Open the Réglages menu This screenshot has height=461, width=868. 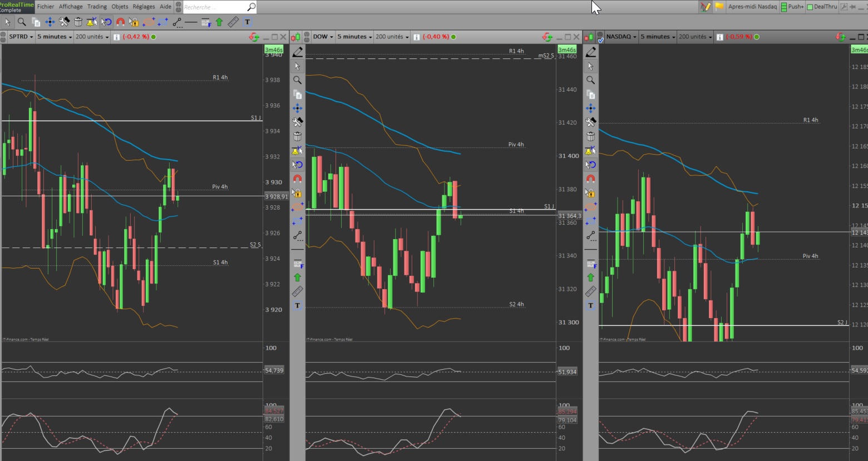144,7
